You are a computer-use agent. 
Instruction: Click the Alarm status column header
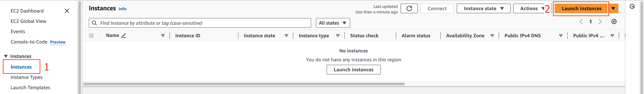416,36
